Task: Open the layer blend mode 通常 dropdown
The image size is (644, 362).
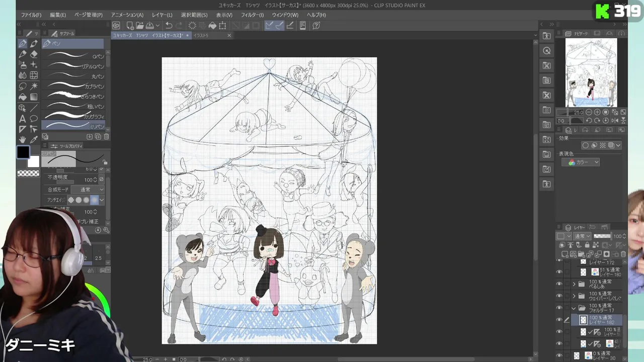Action: pos(583,236)
